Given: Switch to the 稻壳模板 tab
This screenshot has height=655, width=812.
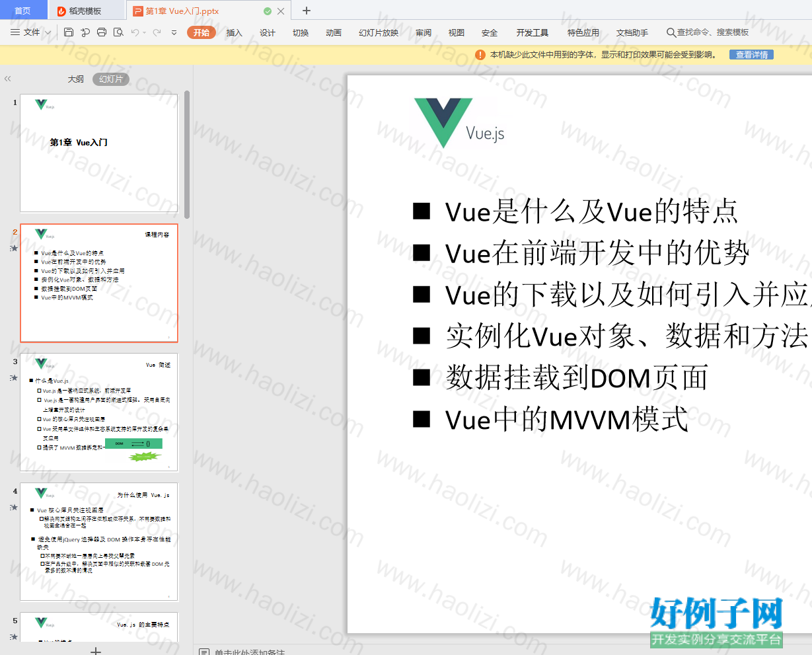Looking at the screenshot, I should [x=86, y=11].
